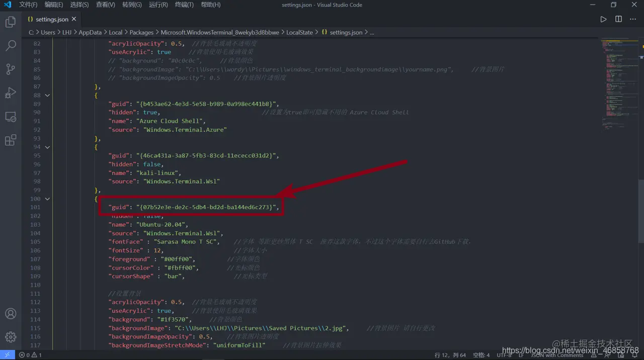Screen dimensions: 644x360
Task: Click the "Sarasa Mono T SC" fontFace value
Action: click(x=185, y=242)
